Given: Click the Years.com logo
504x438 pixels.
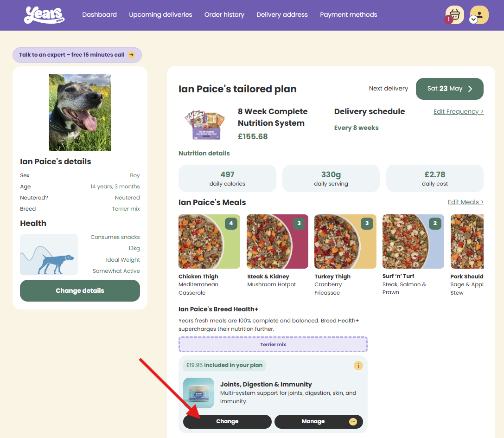Looking at the screenshot, I should (44, 15).
